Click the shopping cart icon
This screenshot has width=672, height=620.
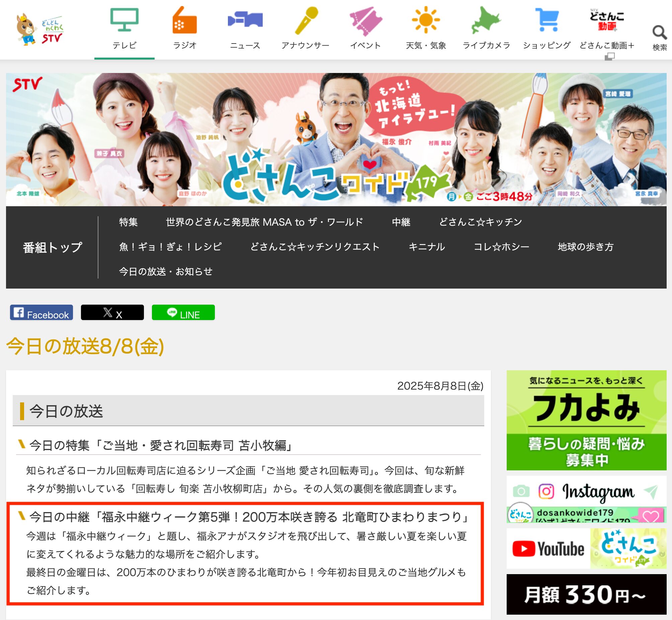click(x=547, y=20)
